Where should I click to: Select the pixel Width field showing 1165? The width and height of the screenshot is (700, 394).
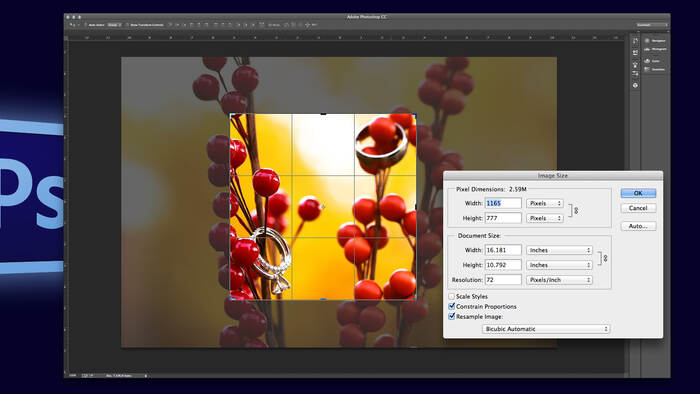pos(503,203)
